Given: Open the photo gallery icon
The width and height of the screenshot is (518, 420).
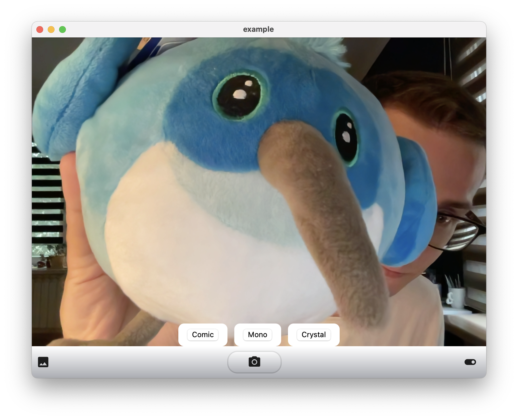Looking at the screenshot, I should tap(43, 362).
